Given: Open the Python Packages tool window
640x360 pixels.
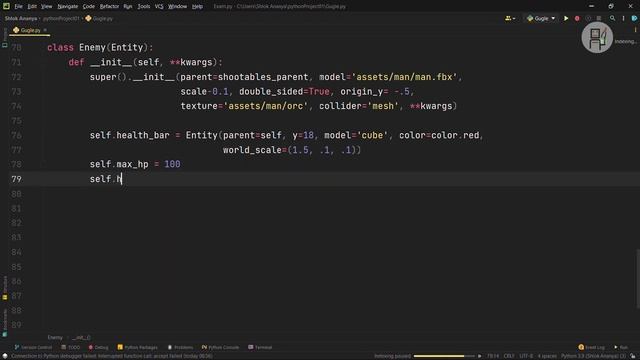Looking at the screenshot, I should (138, 347).
